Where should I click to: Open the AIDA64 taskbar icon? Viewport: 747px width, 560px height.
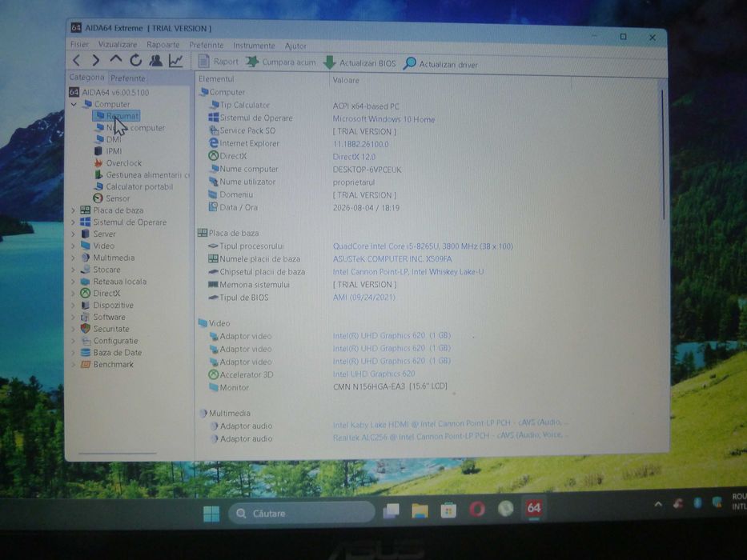534,508
